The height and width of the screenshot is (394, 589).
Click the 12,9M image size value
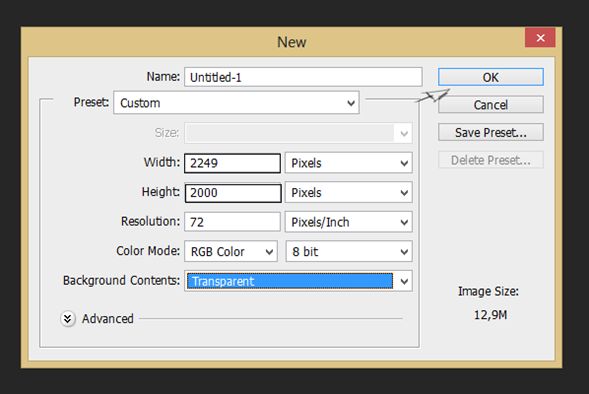490,315
